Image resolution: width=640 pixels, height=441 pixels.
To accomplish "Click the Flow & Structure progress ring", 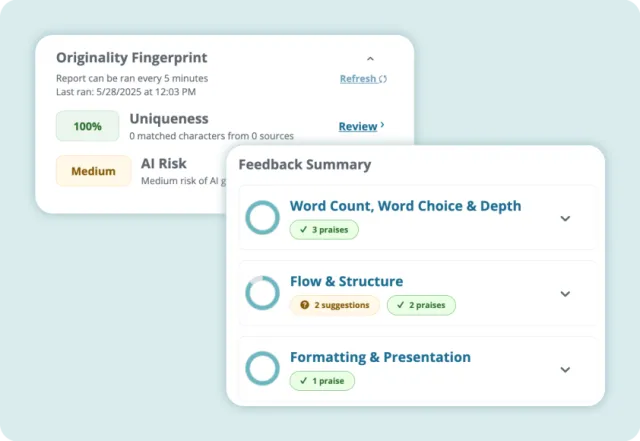I will [262, 293].
